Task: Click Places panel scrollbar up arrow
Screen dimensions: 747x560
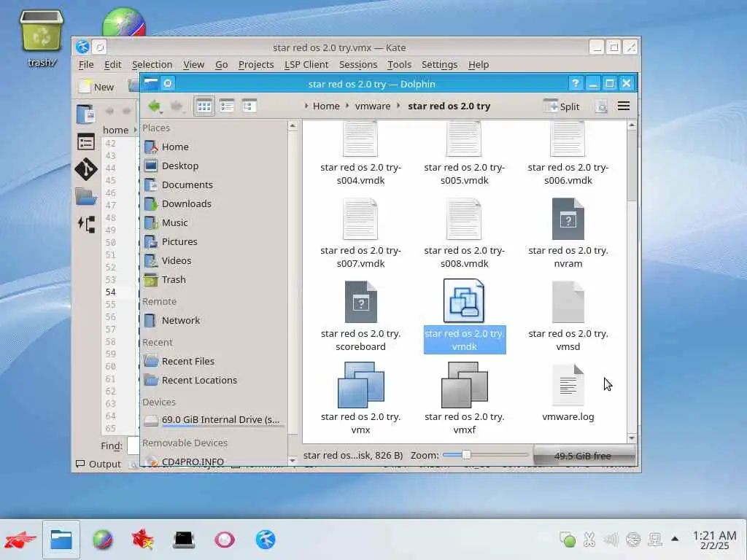Action: pyautogui.click(x=293, y=126)
